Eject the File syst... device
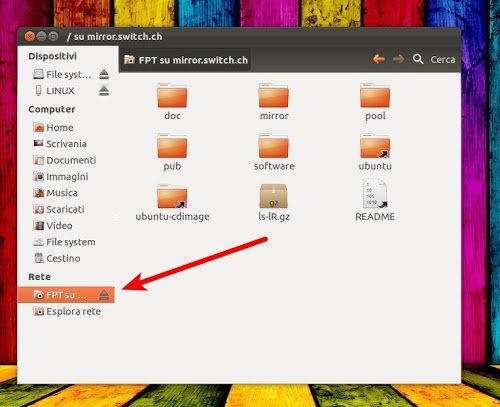Viewport: 500px width, 407px height. [x=104, y=74]
